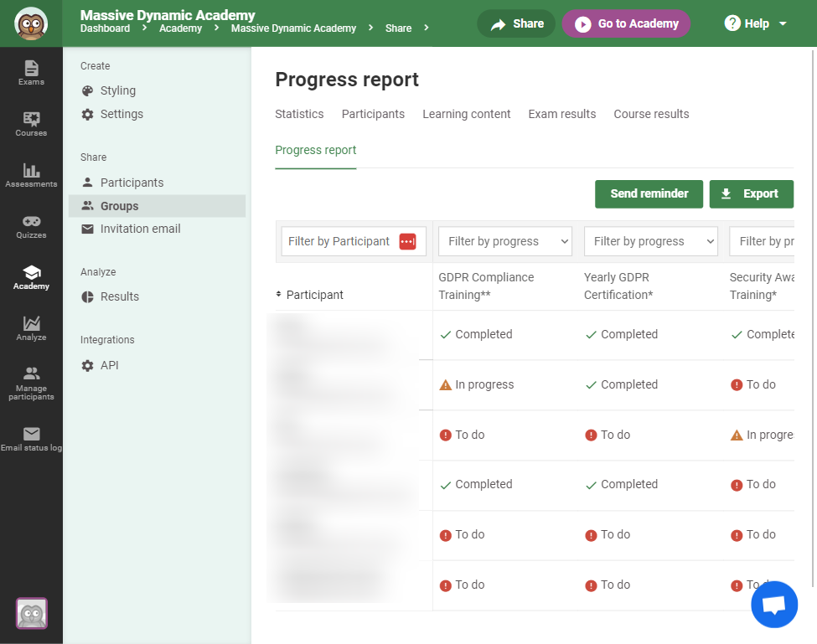
Task: Open the Exams section from the sidebar
Action: click(31, 75)
